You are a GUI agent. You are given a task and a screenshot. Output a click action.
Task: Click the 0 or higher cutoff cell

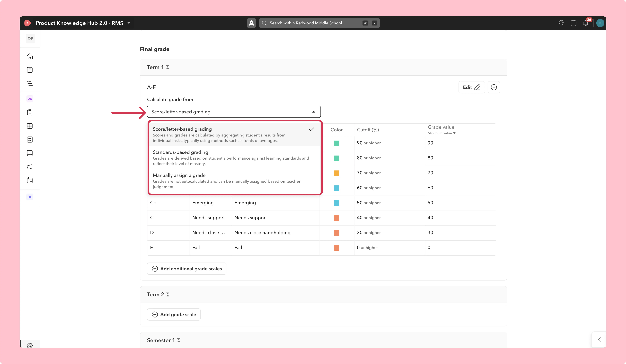pos(390,248)
